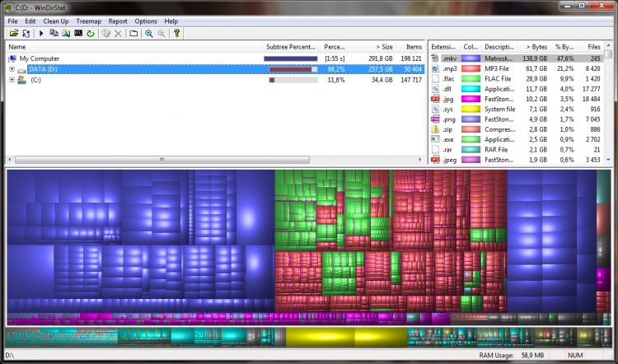The width and height of the screenshot is (618, 364).
Task: Sort by Subtree Percentage column header
Action: (291, 47)
